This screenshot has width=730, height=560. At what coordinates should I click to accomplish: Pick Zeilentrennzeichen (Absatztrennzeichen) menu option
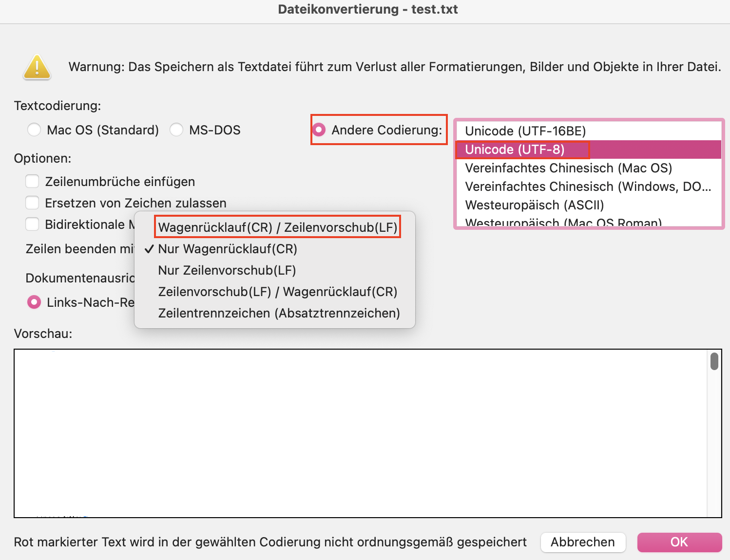[275, 313]
